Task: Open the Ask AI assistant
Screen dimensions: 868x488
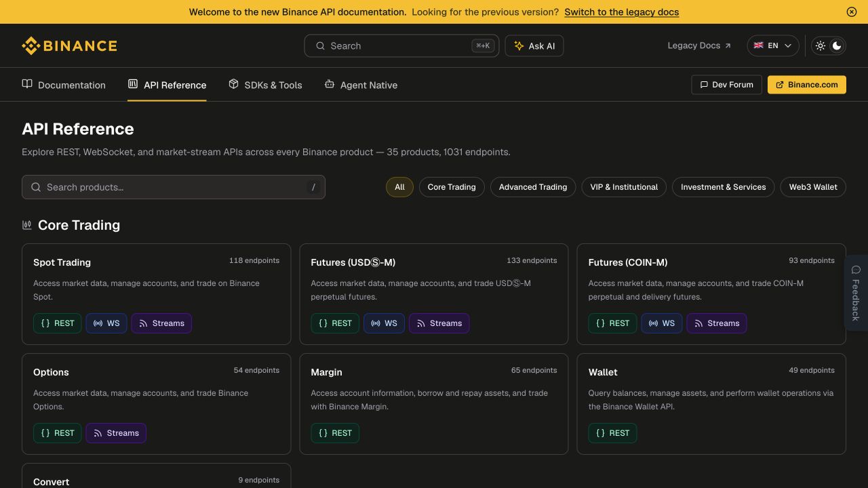Action: coord(534,45)
